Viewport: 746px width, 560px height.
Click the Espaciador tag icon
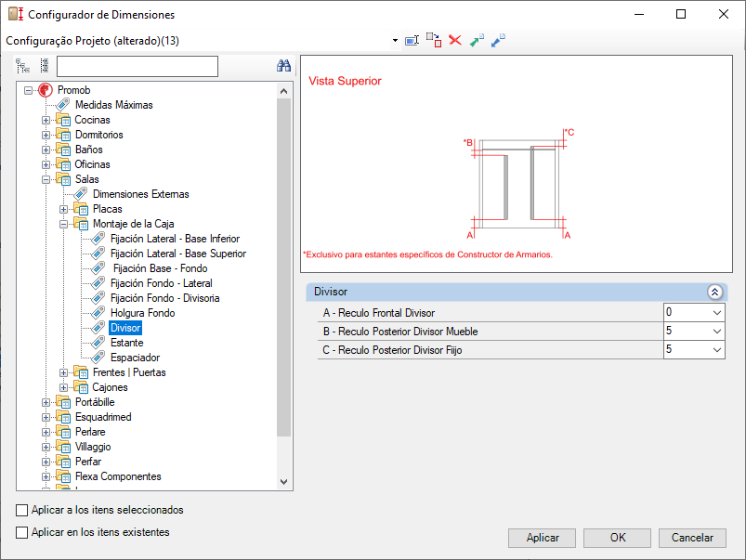(98, 358)
